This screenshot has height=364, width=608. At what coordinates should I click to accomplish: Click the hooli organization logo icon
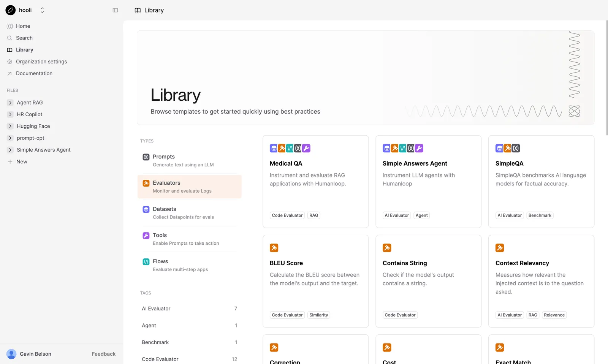[x=11, y=10]
